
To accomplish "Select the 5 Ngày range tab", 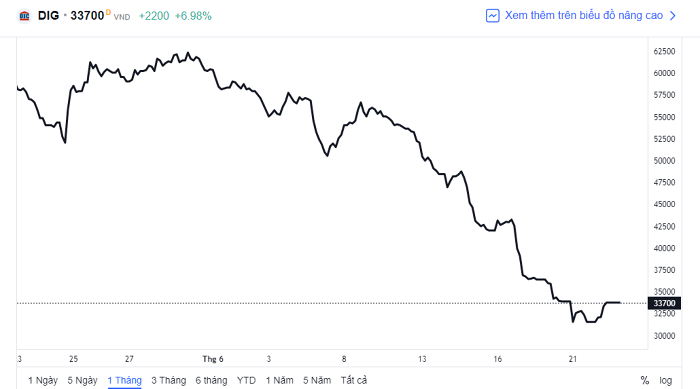I will tap(83, 380).
